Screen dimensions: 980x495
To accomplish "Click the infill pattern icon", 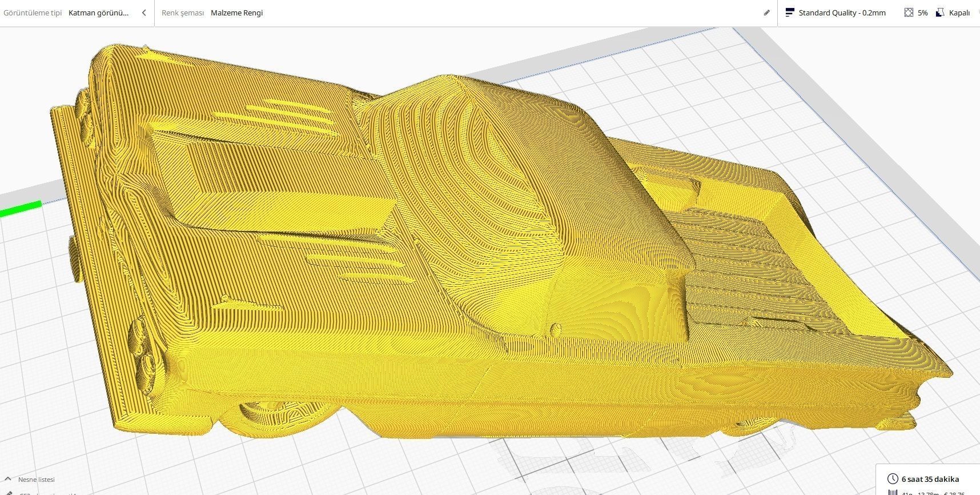I will 909,12.
